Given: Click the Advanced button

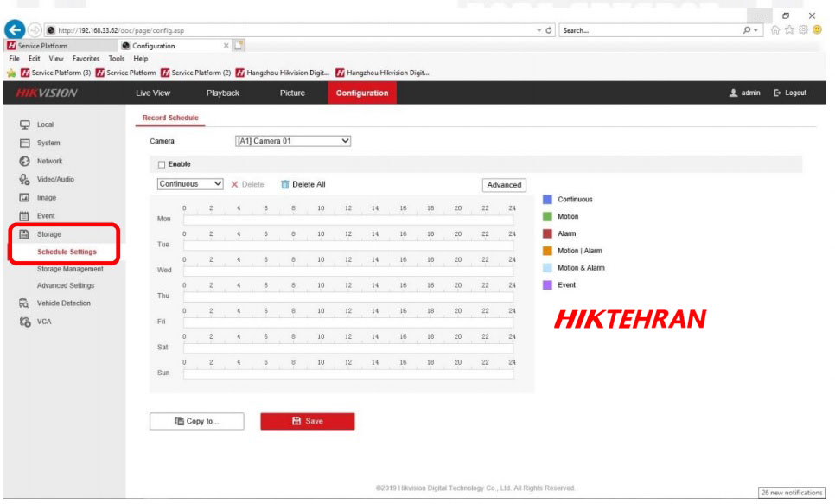Looking at the screenshot, I should click(504, 185).
